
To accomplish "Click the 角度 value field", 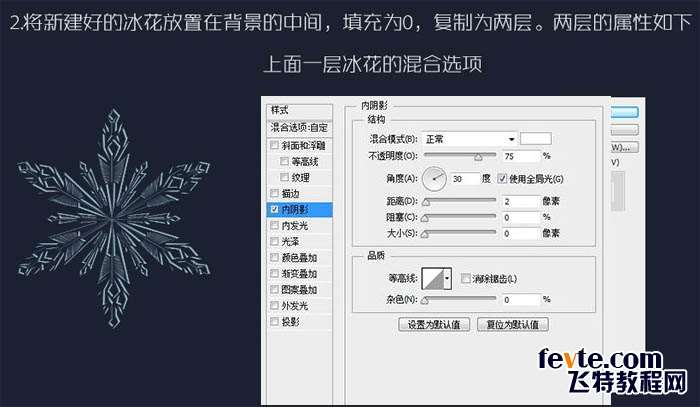I will [x=465, y=179].
